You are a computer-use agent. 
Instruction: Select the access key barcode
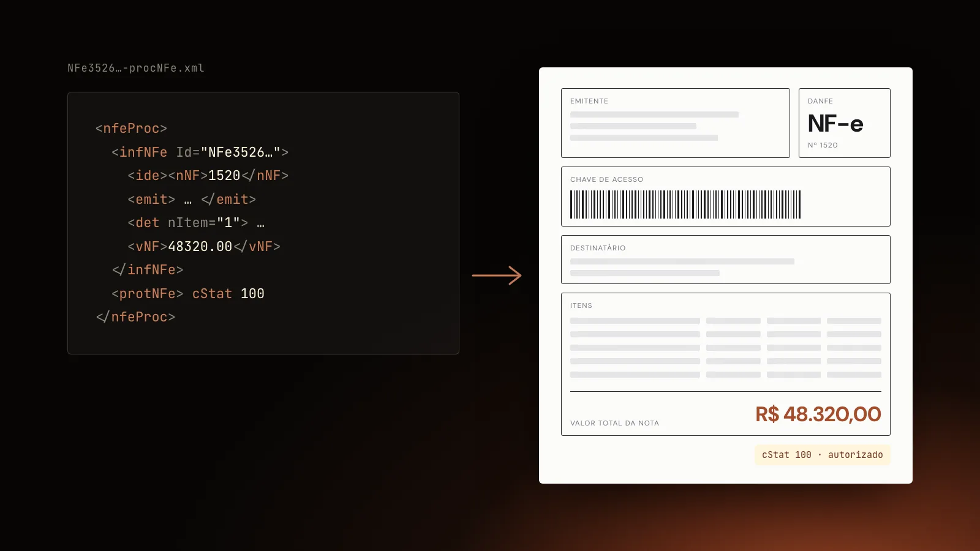pos(685,204)
